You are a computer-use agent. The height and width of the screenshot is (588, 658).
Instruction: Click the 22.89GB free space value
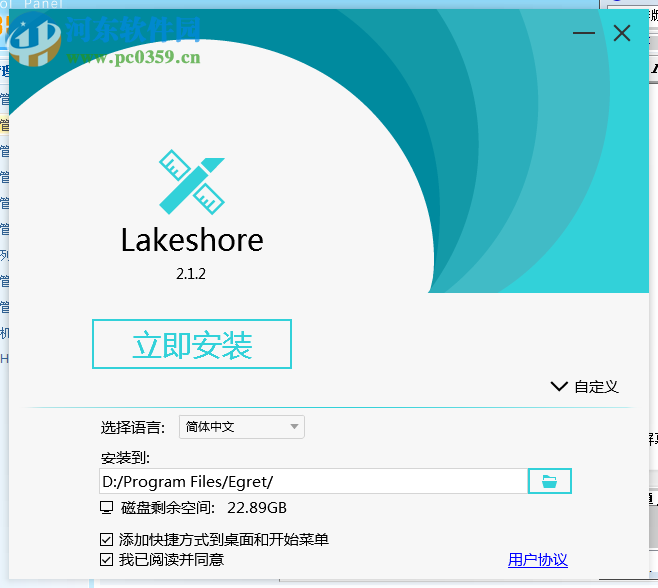pyautogui.click(x=257, y=508)
